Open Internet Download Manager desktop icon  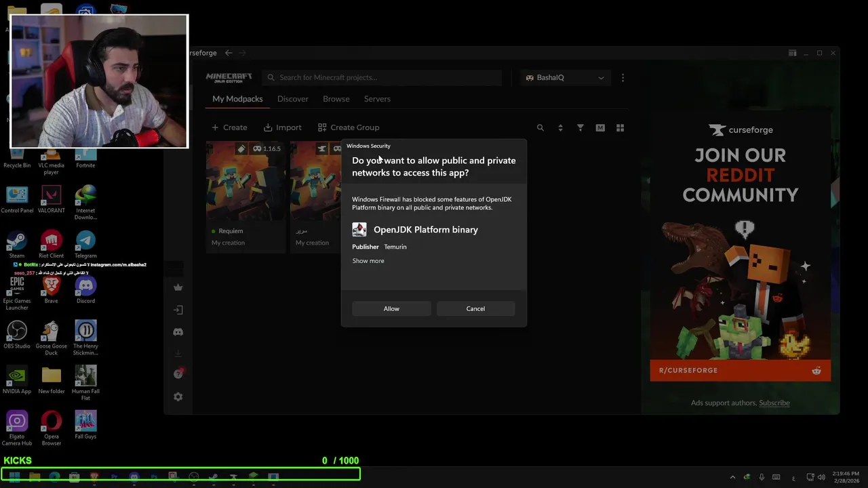tap(85, 203)
